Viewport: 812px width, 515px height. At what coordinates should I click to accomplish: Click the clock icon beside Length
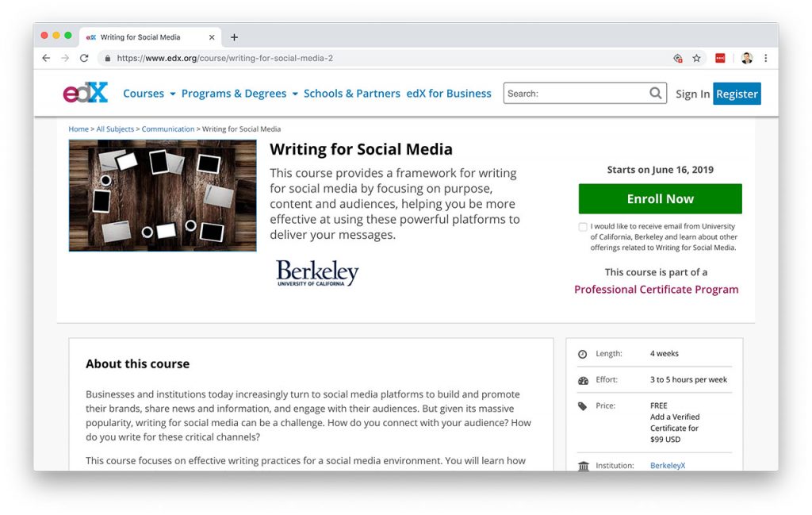[x=583, y=355]
